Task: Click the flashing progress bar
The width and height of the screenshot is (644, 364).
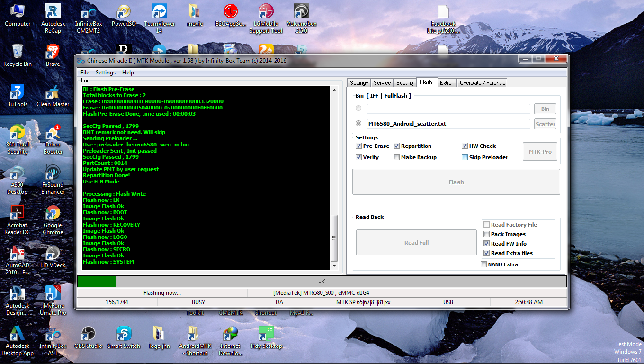Action: coord(322,281)
